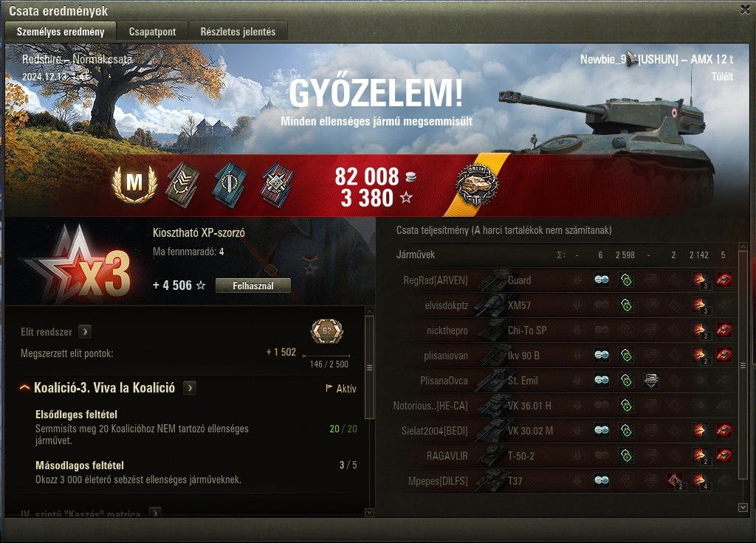This screenshot has width=756, height=543.
Task: Select player row plisaniovan Ikv 90 B
Action: pos(565,356)
